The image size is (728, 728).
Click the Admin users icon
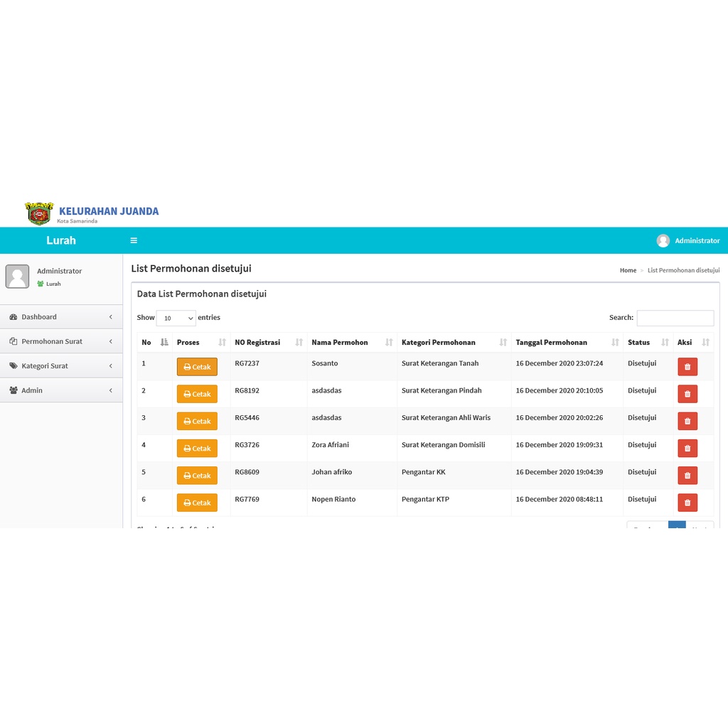[14, 390]
